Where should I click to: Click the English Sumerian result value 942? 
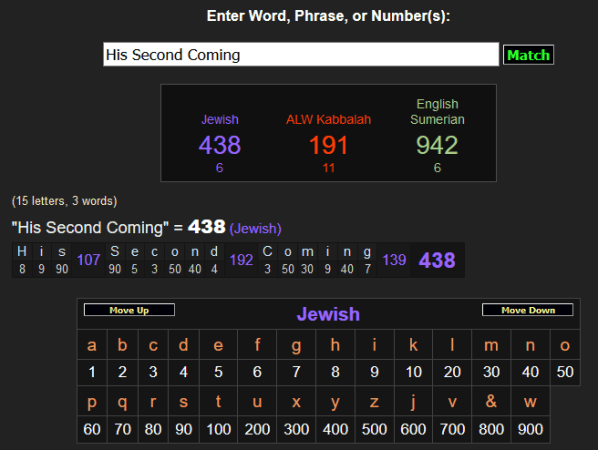(x=437, y=145)
